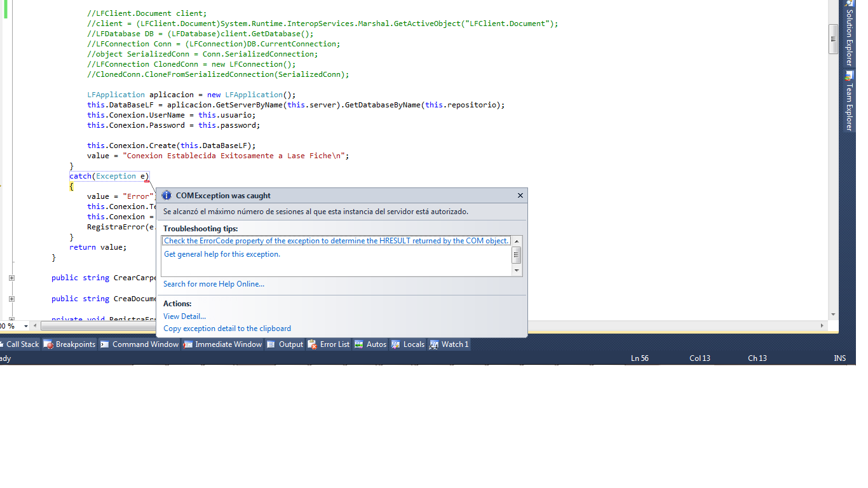This screenshot has height=488, width=868.
Task: Click the 'Troubleshooting tips:' heading
Action: pos(200,229)
